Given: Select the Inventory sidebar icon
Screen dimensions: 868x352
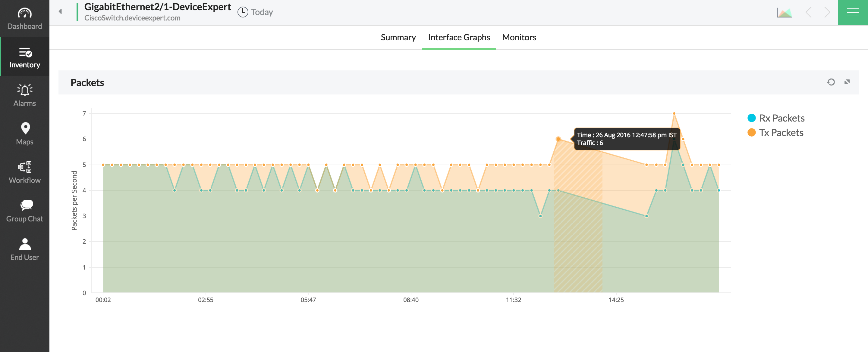Looking at the screenshot, I should point(25,57).
